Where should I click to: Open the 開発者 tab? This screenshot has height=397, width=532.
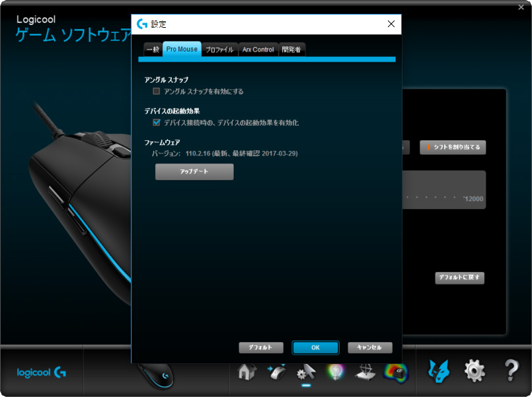(x=291, y=50)
